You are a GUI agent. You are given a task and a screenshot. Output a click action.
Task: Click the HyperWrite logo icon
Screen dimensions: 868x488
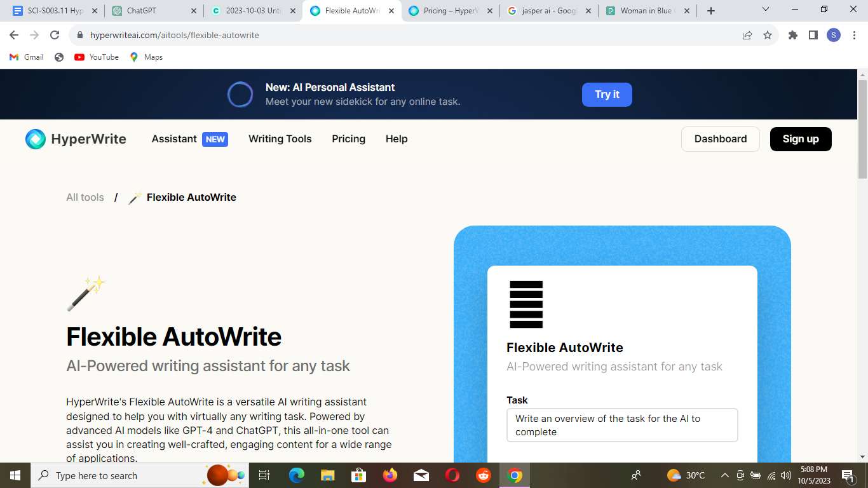coord(35,139)
